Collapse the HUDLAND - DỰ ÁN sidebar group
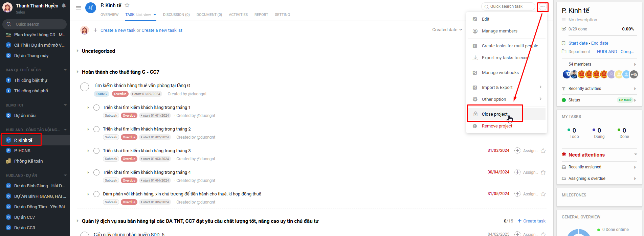Viewport: 644px width, 236px height. click(x=65, y=175)
